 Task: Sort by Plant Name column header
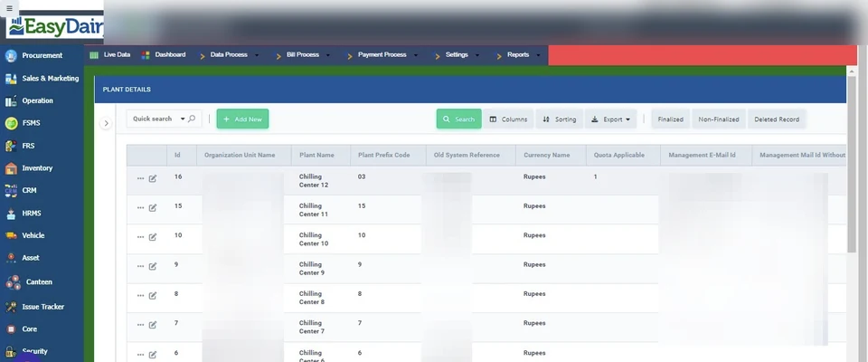tap(321, 156)
